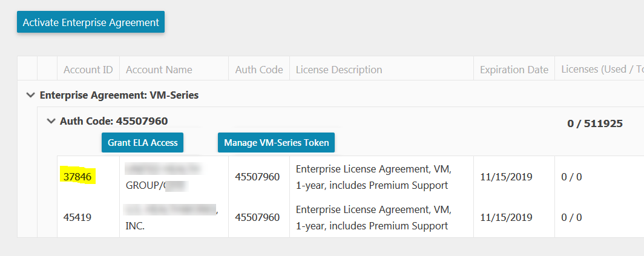Sort by Account ID column header
Viewport: 644px width, 256px height.
pos(88,70)
